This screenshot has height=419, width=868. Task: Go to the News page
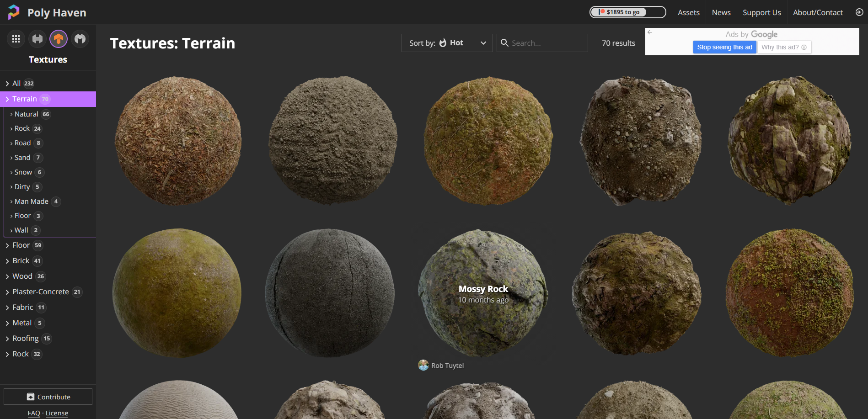point(721,12)
